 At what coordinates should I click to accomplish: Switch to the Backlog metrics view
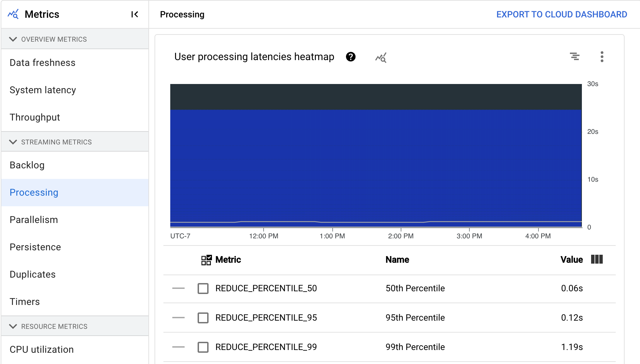27,165
